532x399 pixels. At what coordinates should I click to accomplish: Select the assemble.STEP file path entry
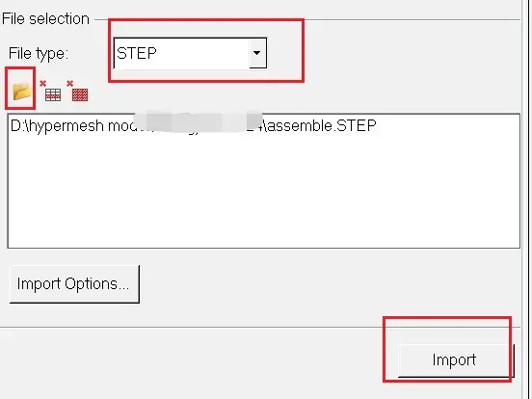[194, 126]
